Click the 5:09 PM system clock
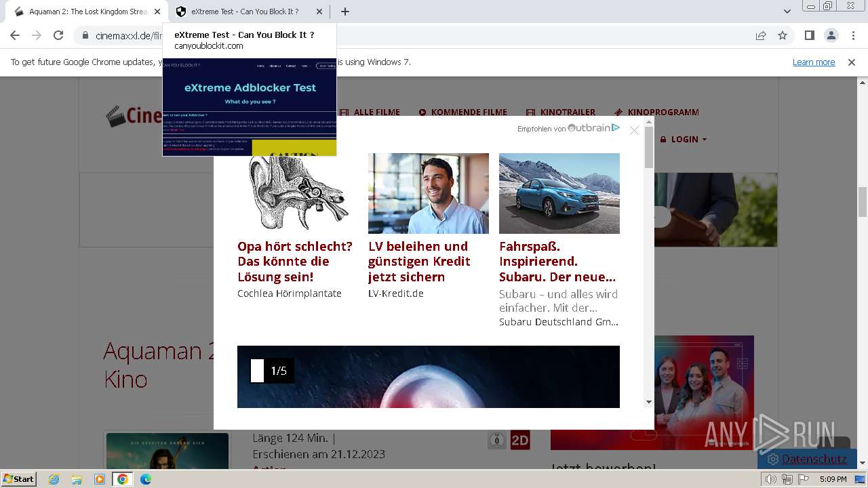The image size is (868, 488). tap(833, 479)
